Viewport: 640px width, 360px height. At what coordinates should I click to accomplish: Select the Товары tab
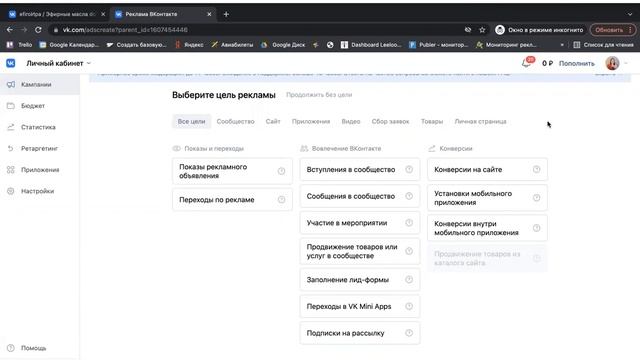click(432, 122)
